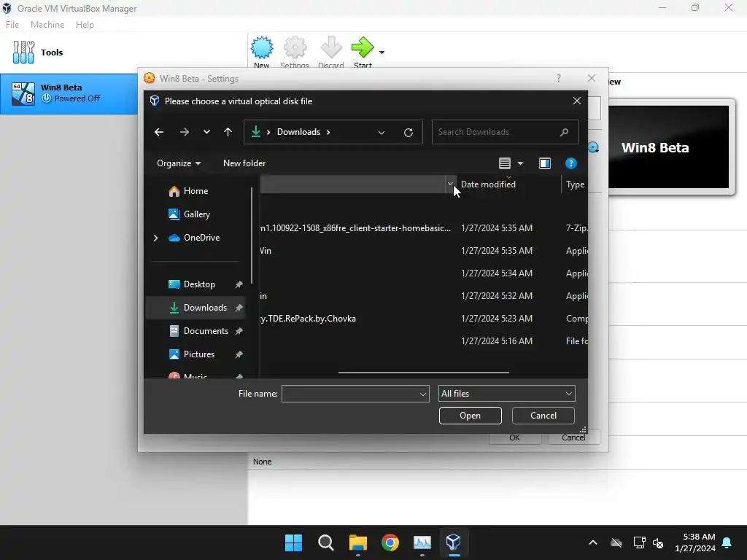Screen dimensions: 747x560
Task: Open taskbar Search
Action: [326, 542]
